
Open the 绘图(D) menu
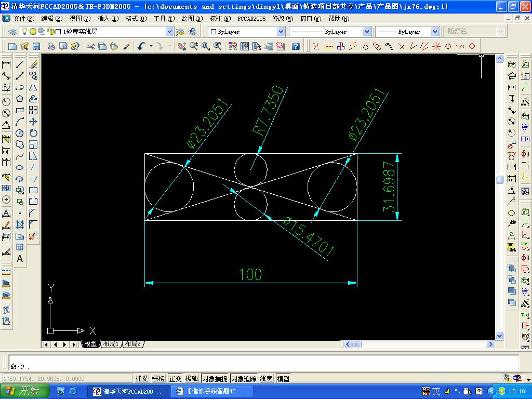click(x=192, y=19)
